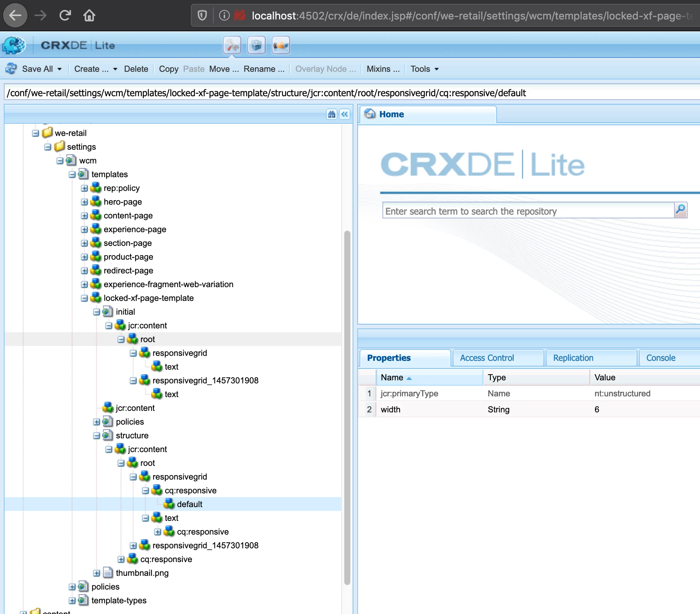
Task: Expand the template-types node
Action: pos(72,601)
